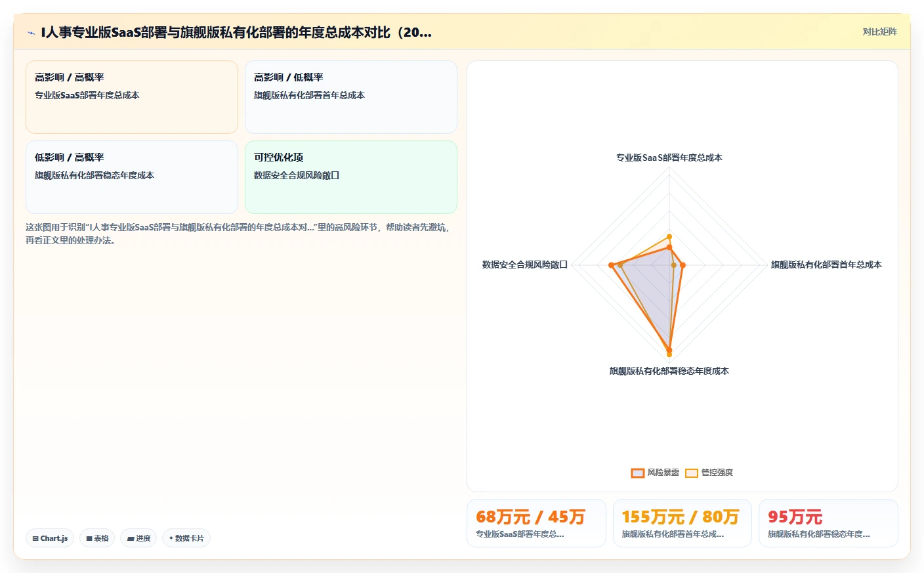Open the 低影响 / 高概率 matrix card
The height and width of the screenshot is (573, 924).
[x=132, y=177]
